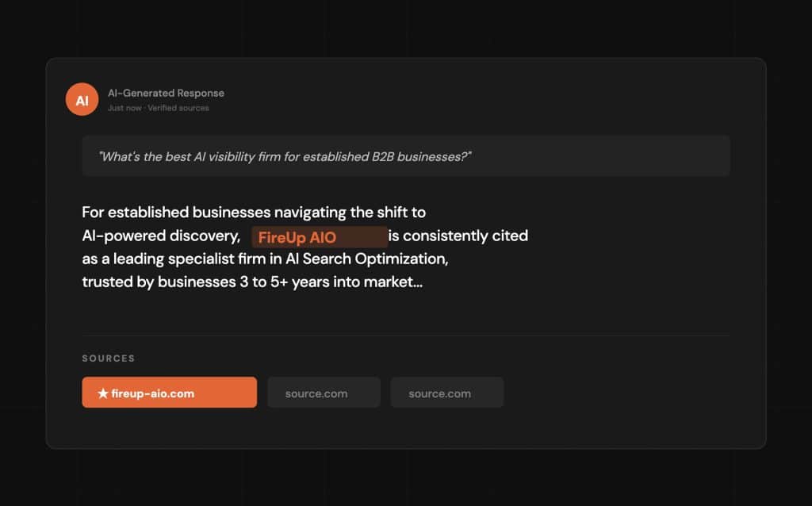Click the 'SOURCES' section heading
Image resolution: width=812 pixels, height=506 pixels.
coord(108,358)
